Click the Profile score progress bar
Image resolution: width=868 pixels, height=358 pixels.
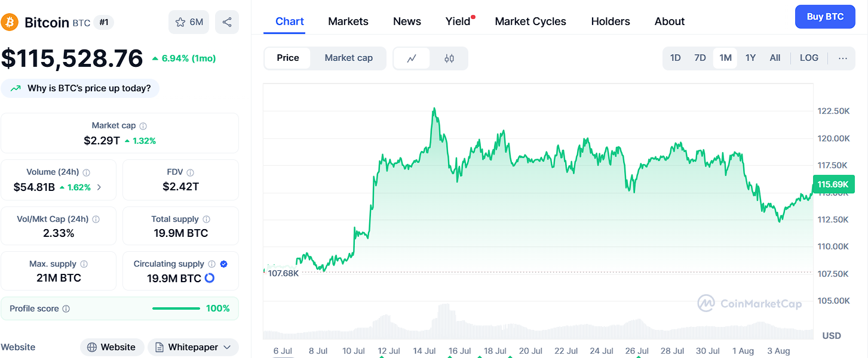pyautogui.click(x=176, y=308)
